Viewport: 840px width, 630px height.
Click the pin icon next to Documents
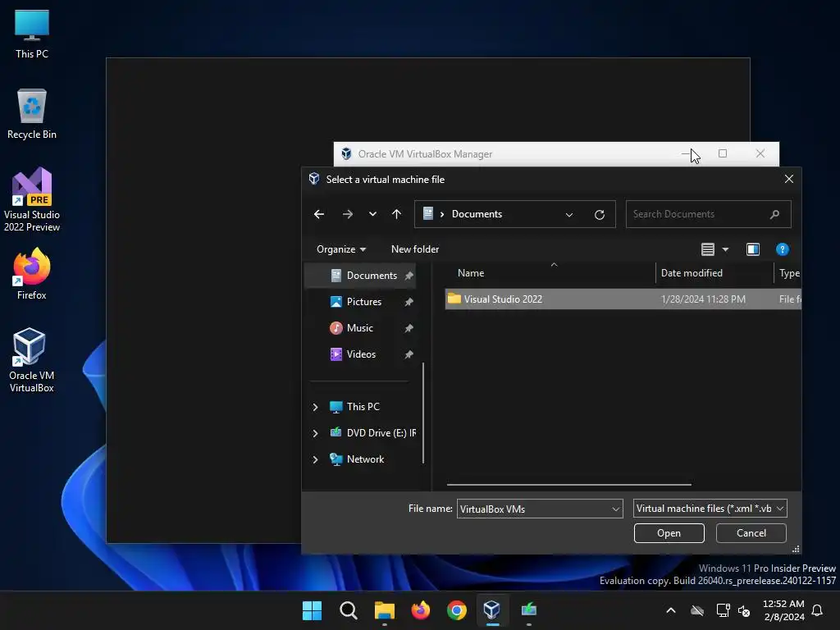click(x=409, y=276)
